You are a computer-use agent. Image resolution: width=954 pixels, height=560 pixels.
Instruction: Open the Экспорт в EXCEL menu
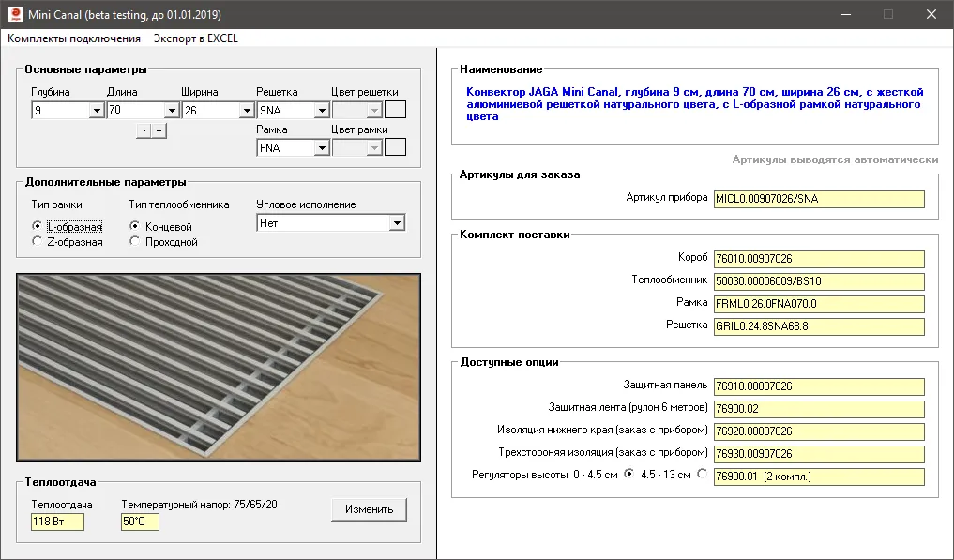point(195,38)
